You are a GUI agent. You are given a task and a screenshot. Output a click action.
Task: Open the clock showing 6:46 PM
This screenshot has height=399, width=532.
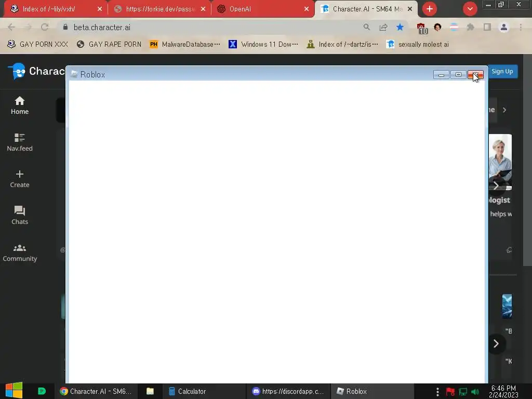(504, 391)
